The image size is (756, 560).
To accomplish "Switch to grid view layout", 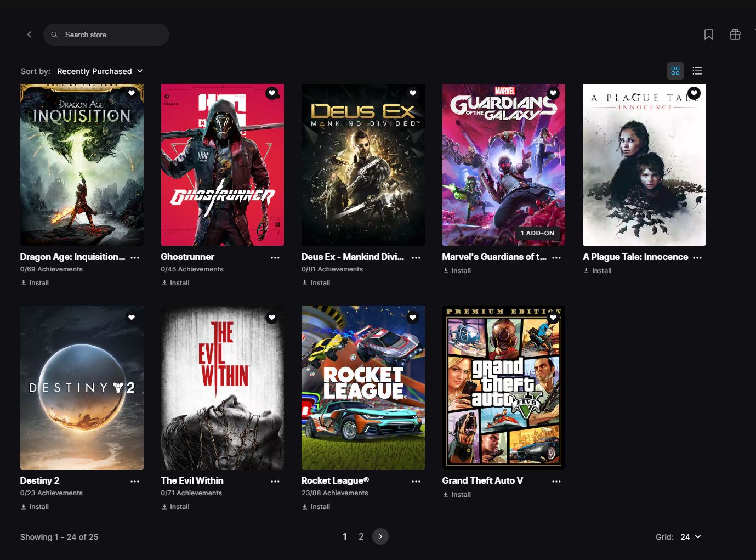I will [675, 71].
